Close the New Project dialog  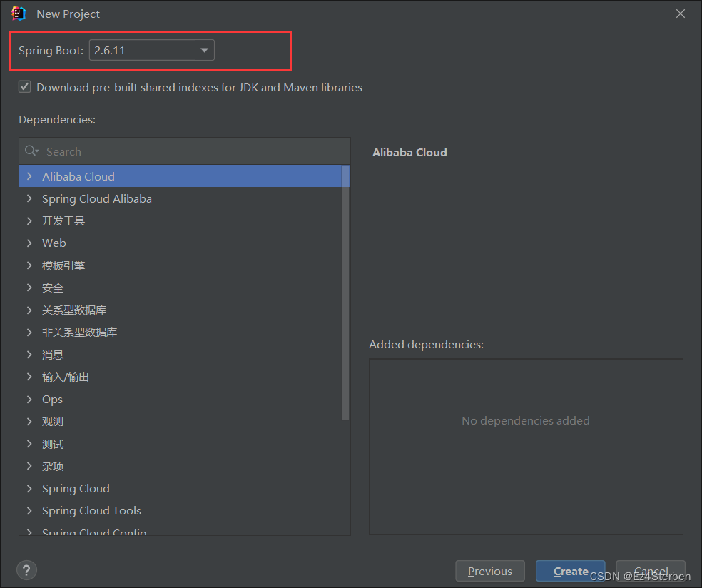680,14
